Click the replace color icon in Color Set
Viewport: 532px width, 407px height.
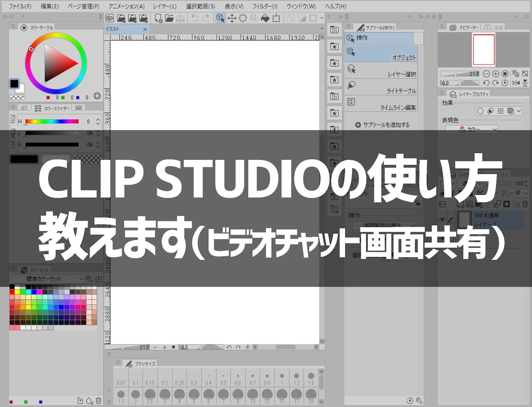click(x=80, y=401)
